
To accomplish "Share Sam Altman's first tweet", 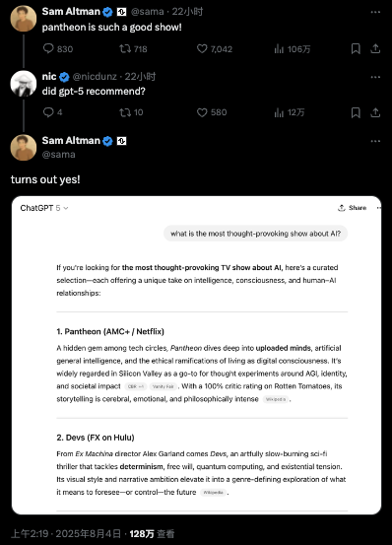I will [x=375, y=48].
